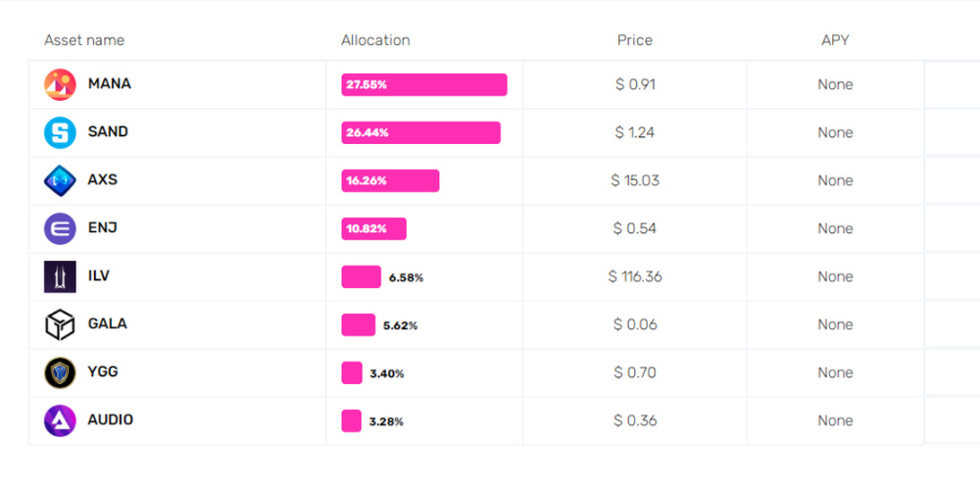This screenshot has height=490, width=980.
Task: Open the GALA asset name link
Action: point(108,323)
